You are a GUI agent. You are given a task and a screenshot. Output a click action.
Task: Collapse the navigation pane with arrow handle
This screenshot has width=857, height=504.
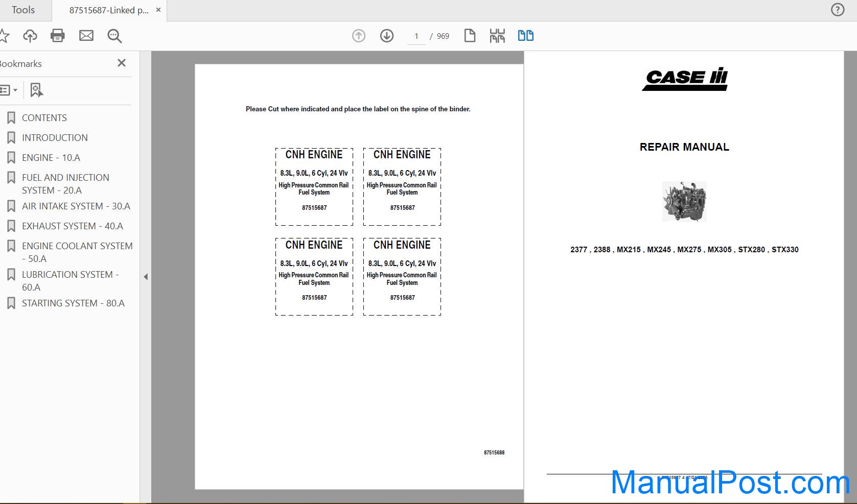[x=146, y=277]
